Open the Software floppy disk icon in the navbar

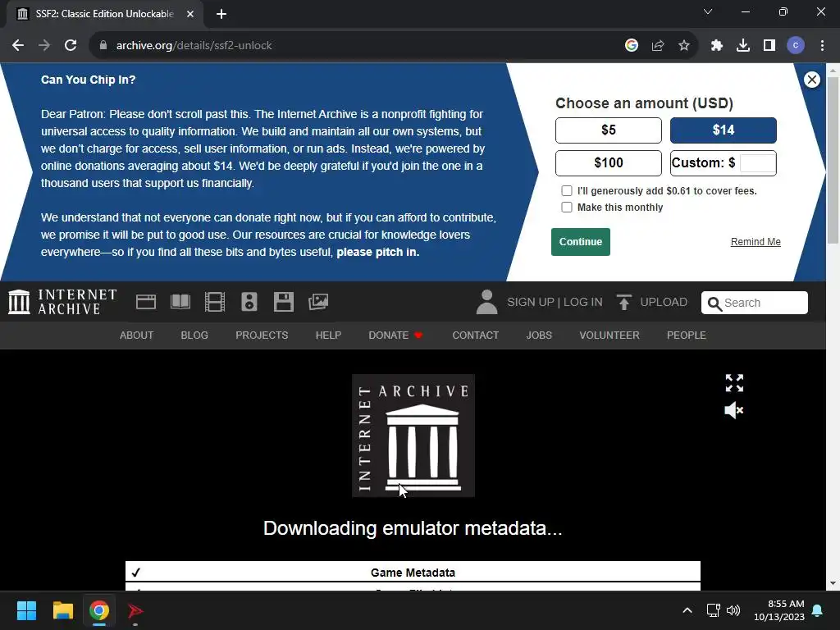pos(283,302)
